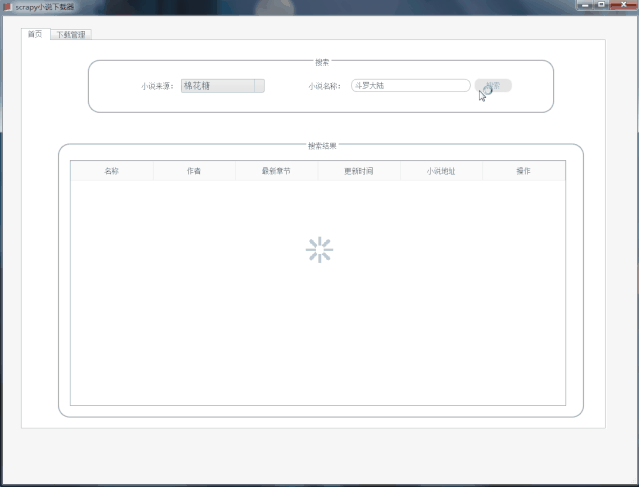Screen dimensions: 639x487
Task: Open the 下载管理 tab
Action: pyautogui.click(x=71, y=35)
